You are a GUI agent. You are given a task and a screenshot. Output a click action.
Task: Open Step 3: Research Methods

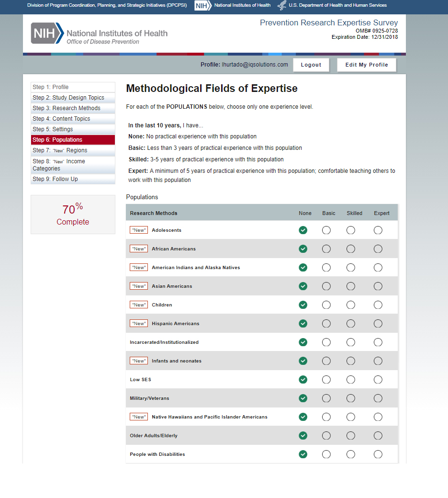click(73, 108)
